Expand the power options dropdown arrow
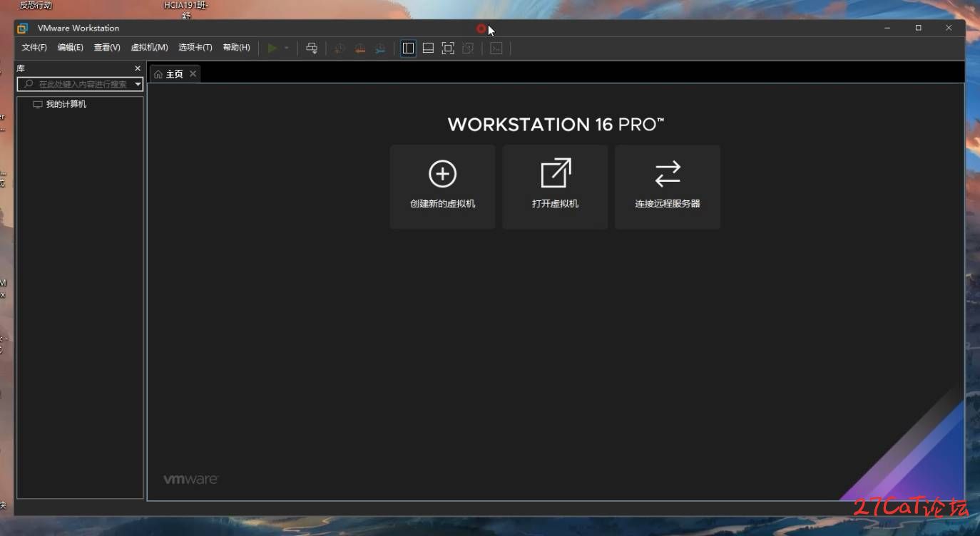Viewport: 980px width, 536px height. coord(287,48)
